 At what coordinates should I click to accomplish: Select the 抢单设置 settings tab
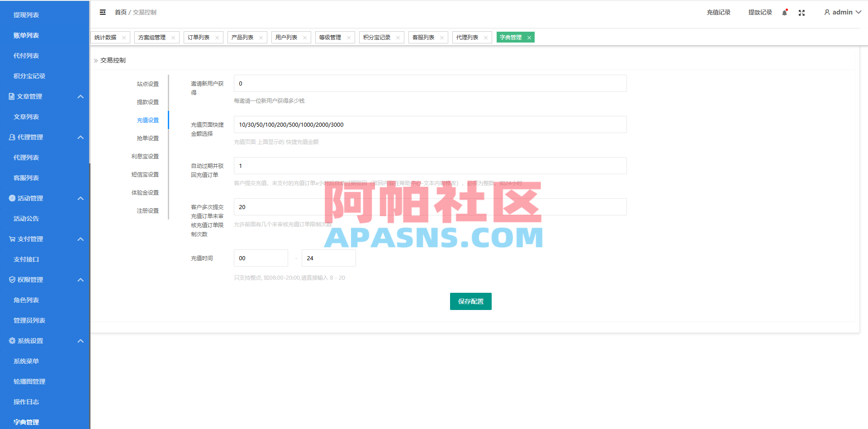148,138
